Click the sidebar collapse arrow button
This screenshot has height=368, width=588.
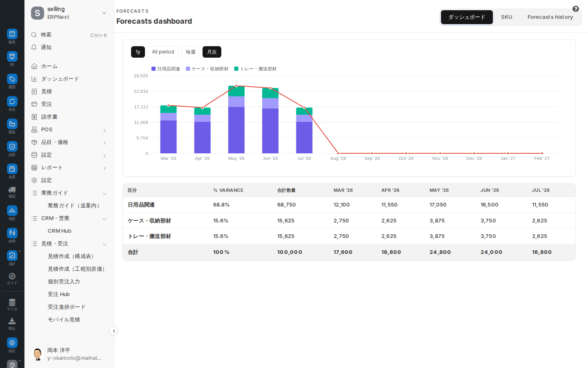tap(114, 331)
